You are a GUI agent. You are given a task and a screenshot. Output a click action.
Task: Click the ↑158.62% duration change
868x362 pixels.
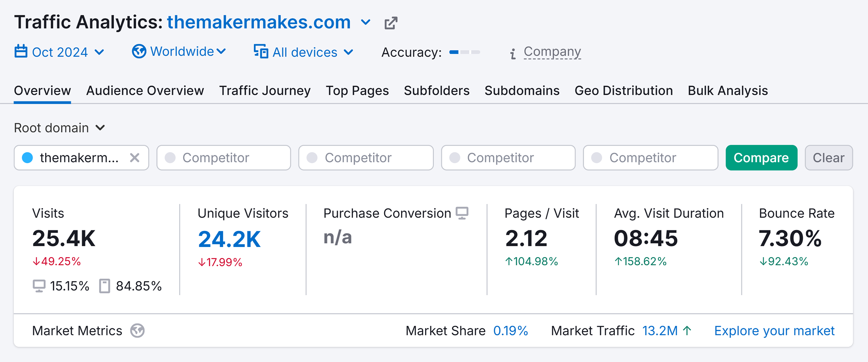point(641,261)
